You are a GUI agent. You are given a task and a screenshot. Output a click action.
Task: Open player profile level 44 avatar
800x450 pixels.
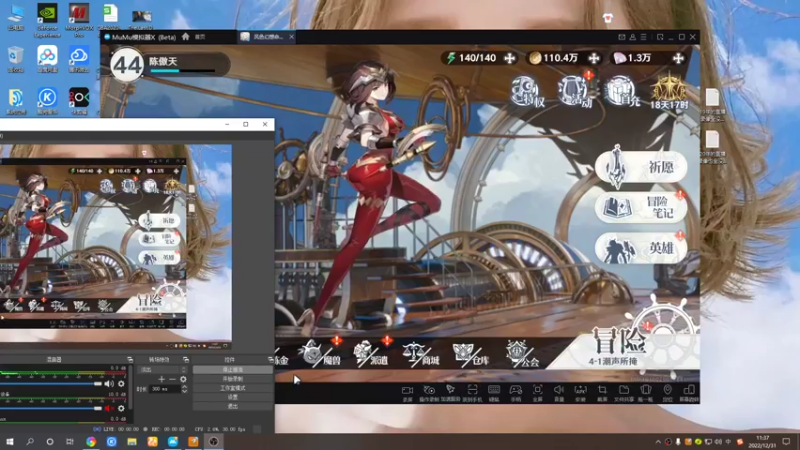[x=127, y=64]
